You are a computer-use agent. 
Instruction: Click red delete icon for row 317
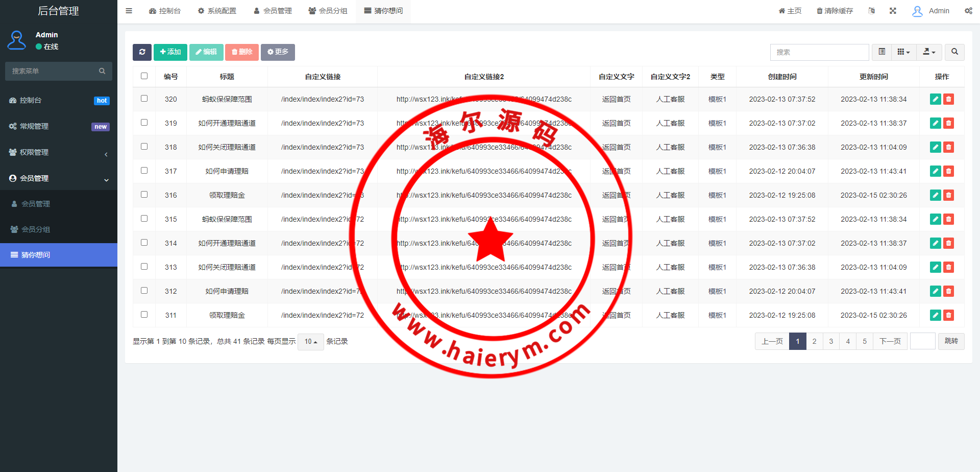pyautogui.click(x=948, y=171)
